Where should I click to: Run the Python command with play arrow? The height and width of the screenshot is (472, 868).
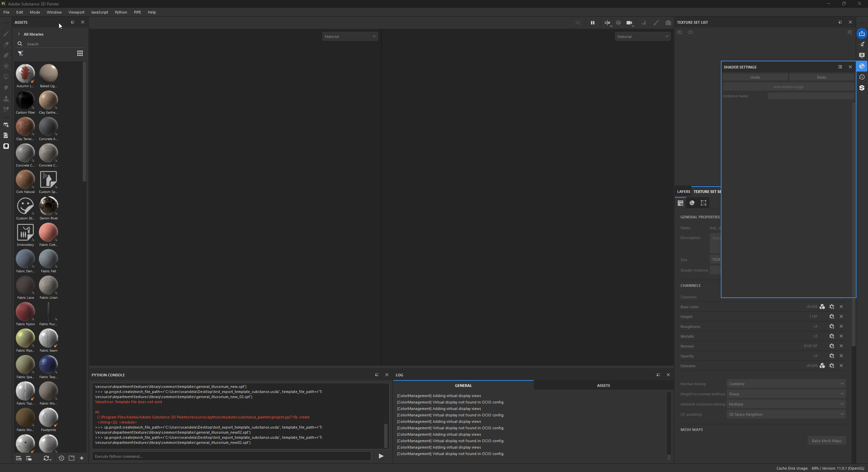tap(381, 456)
